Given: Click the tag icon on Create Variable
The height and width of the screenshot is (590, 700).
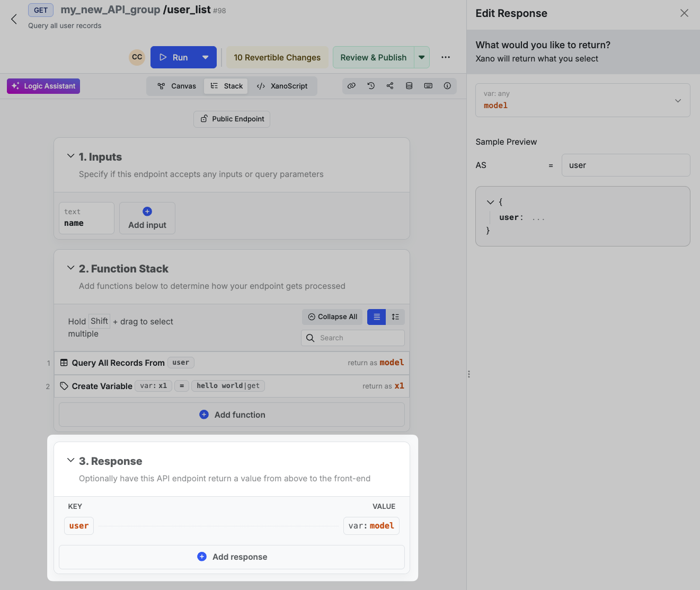Looking at the screenshot, I should (x=64, y=386).
